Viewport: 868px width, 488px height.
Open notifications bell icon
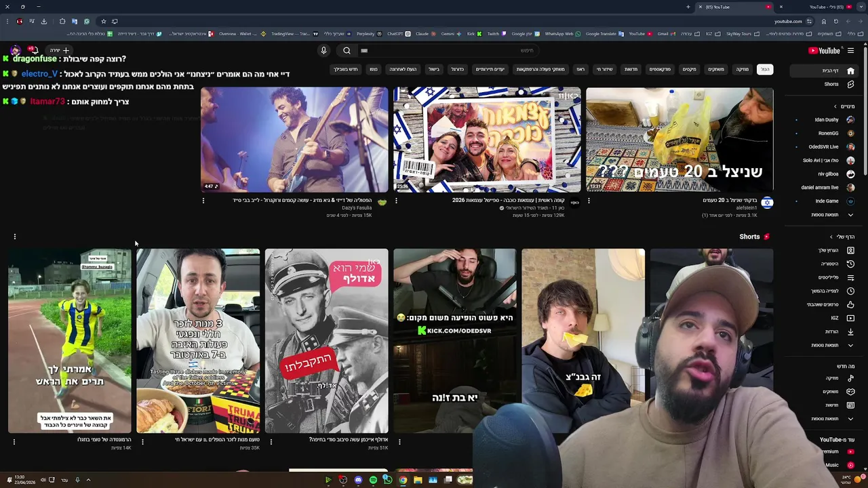pos(33,50)
